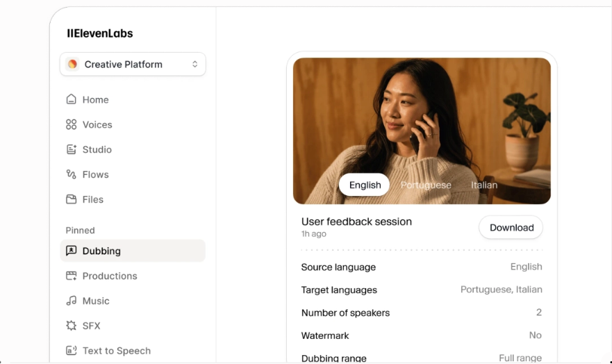Select the pinned Dubbing item

click(133, 251)
